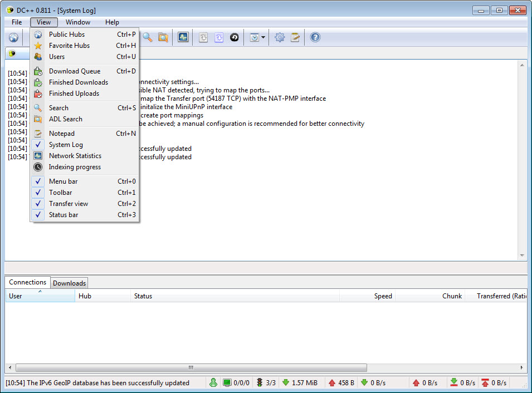
Task: Select Users in the View menu
Action: 85,57
